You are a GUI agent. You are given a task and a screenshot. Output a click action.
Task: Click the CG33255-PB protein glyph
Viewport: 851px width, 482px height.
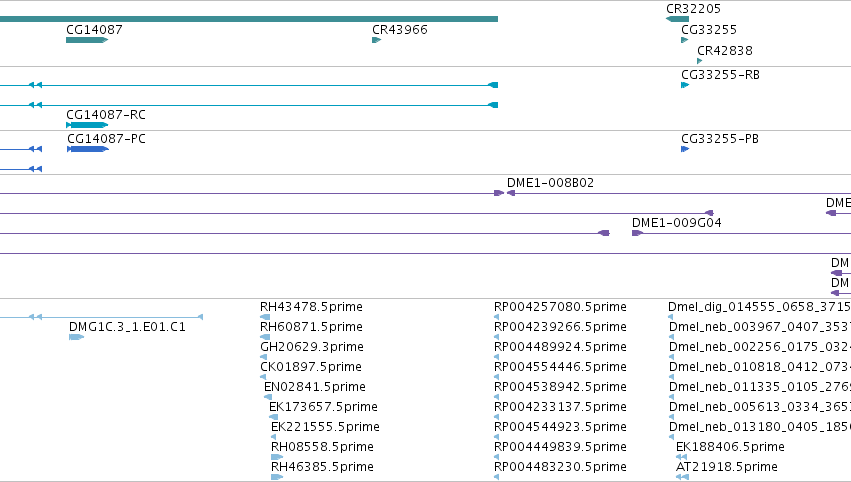pos(685,149)
